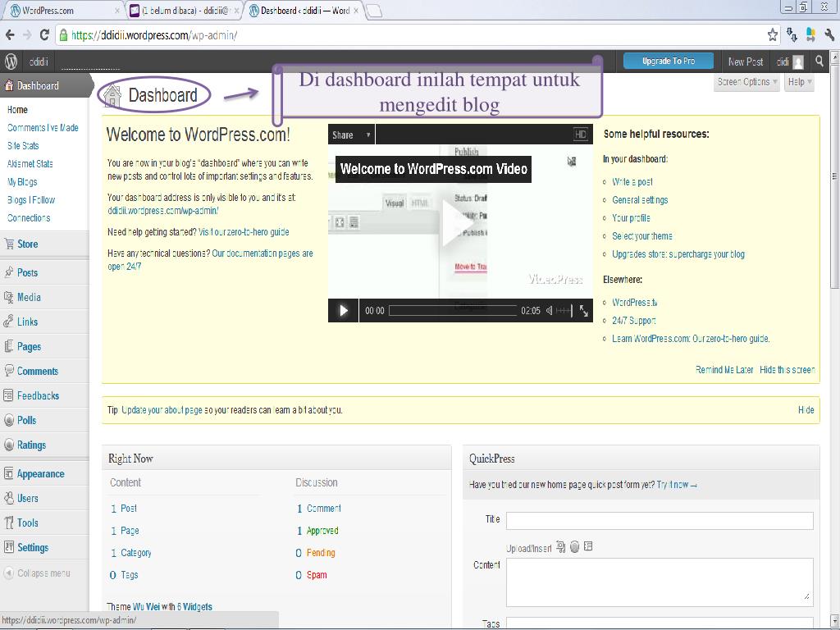Viewport: 840px width, 630px height.
Task: Bookmark page with the star icon
Action: pos(773,35)
